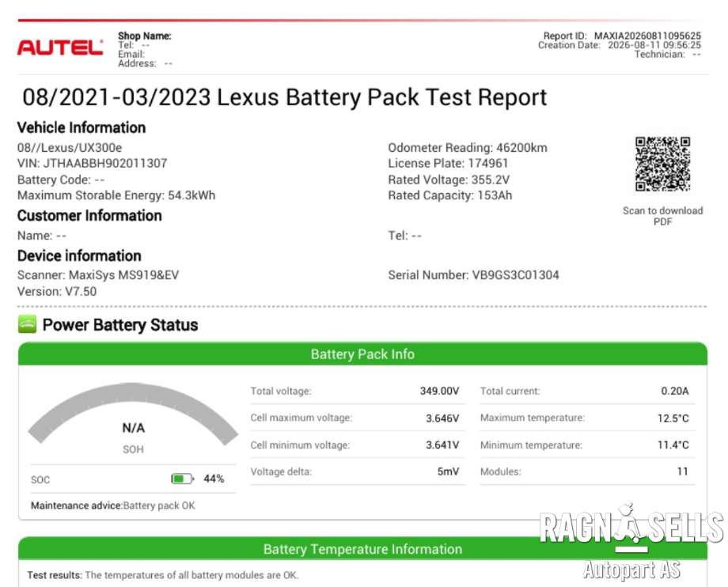728x587 pixels.
Task: Click the Voltage delta value 5mV
Action: pos(448,471)
